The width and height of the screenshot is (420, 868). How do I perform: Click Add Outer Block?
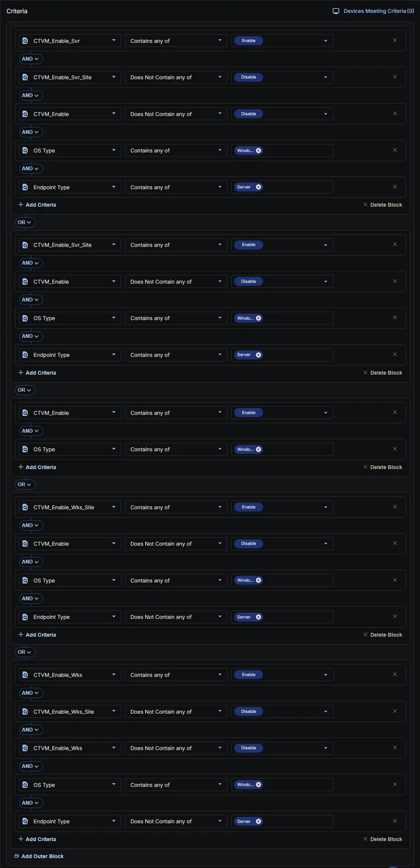pyautogui.click(x=42, y=856)
